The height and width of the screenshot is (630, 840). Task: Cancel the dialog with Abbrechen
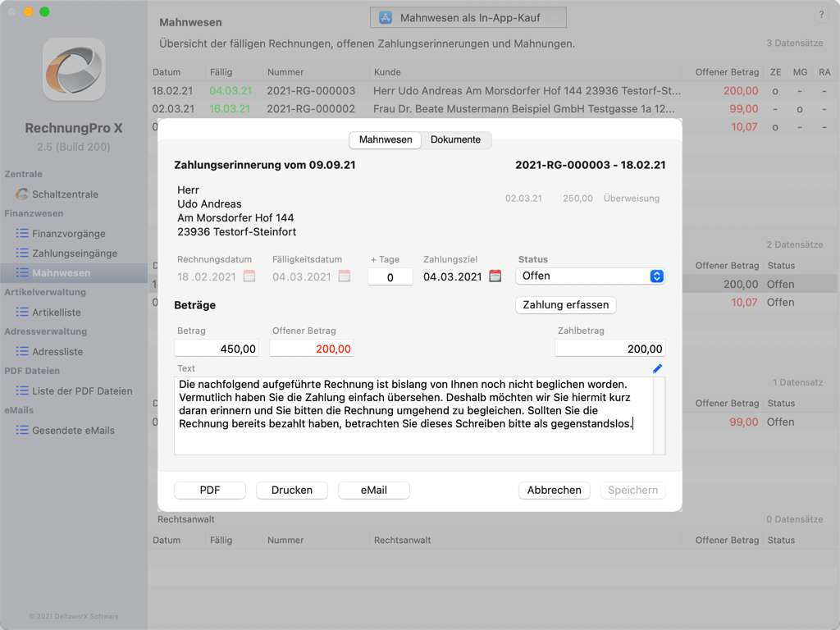[x=554, y=490]
